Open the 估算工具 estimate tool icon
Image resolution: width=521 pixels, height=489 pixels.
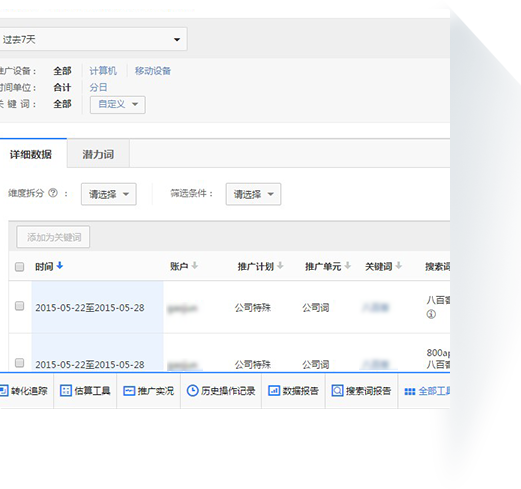pos(66,390)
